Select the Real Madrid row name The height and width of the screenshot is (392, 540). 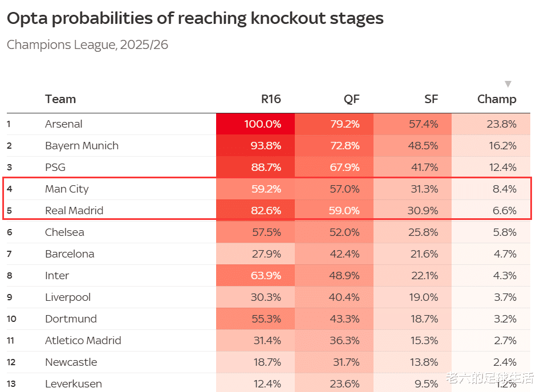pyautogui.click(x=74, y=211)
